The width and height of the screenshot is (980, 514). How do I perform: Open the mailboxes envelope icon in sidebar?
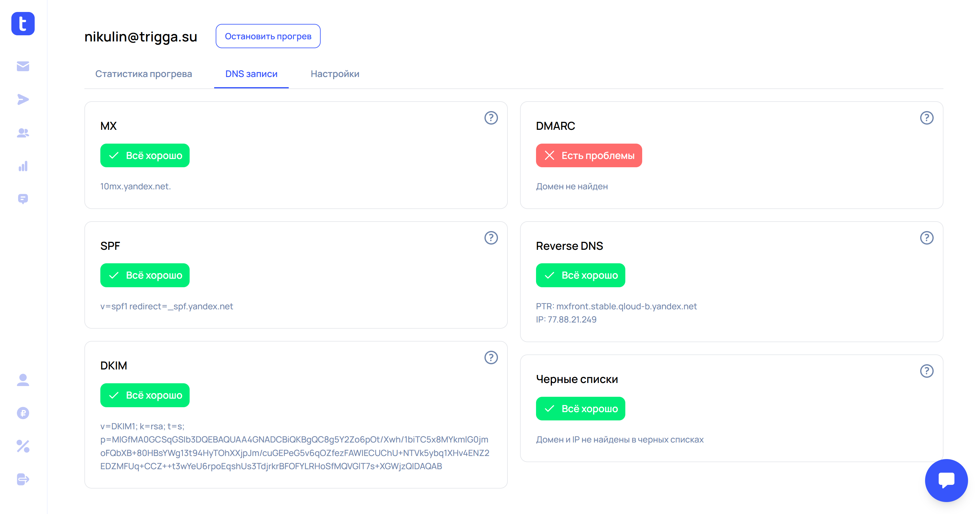pyautogui.click(x=23, y=66)
